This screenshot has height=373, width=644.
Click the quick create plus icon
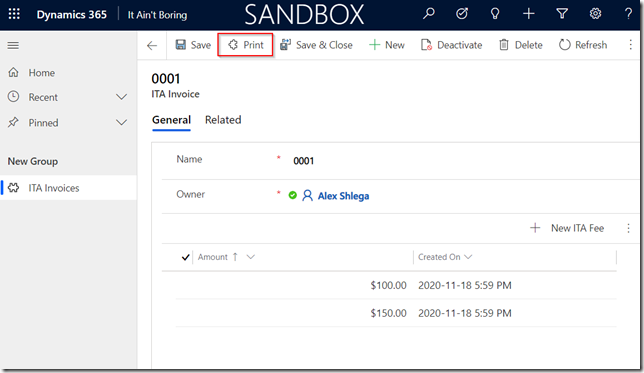529,14
